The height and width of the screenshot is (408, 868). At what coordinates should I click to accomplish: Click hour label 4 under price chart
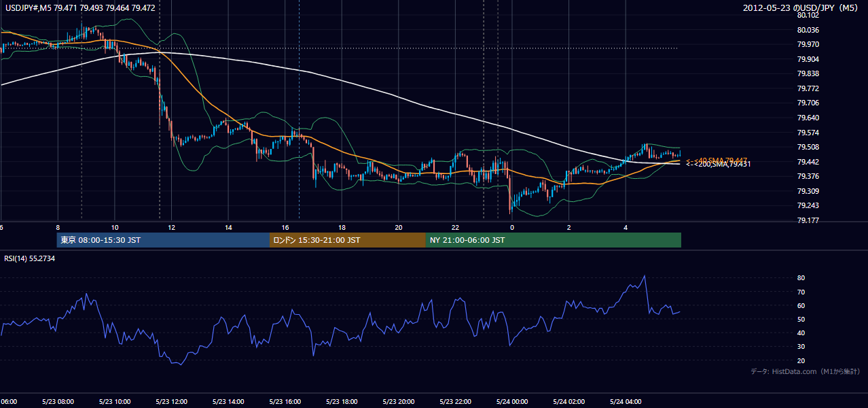tap(626, 228)
